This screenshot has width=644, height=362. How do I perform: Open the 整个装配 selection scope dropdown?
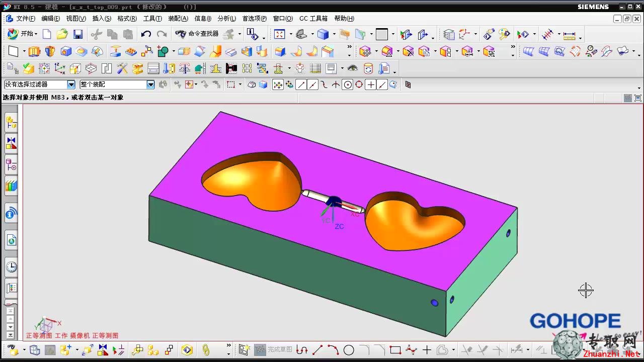[x=150, y=85]
